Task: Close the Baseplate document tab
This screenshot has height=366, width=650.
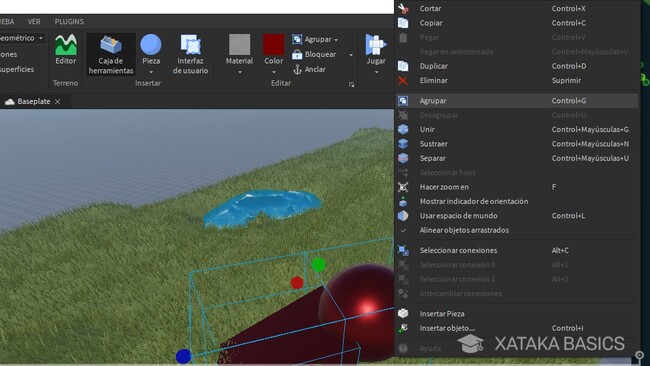Action: [58, 102]
